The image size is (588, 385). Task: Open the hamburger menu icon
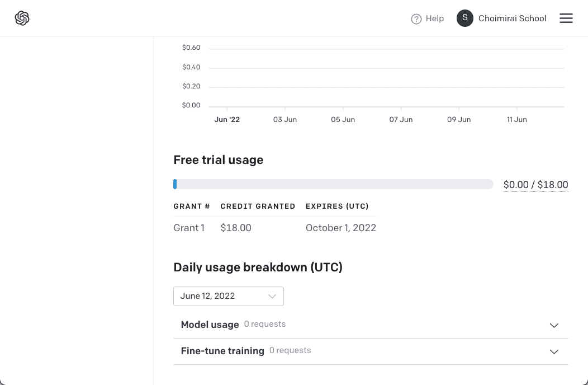[566, 18]
